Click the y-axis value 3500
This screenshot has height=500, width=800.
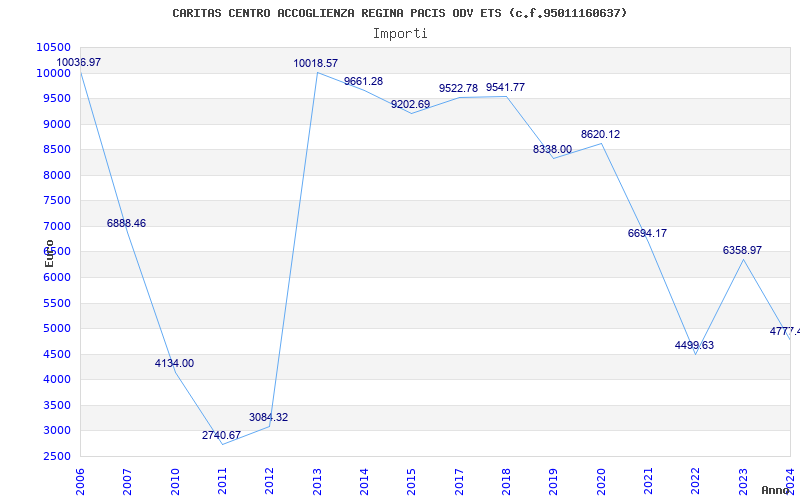56,405
